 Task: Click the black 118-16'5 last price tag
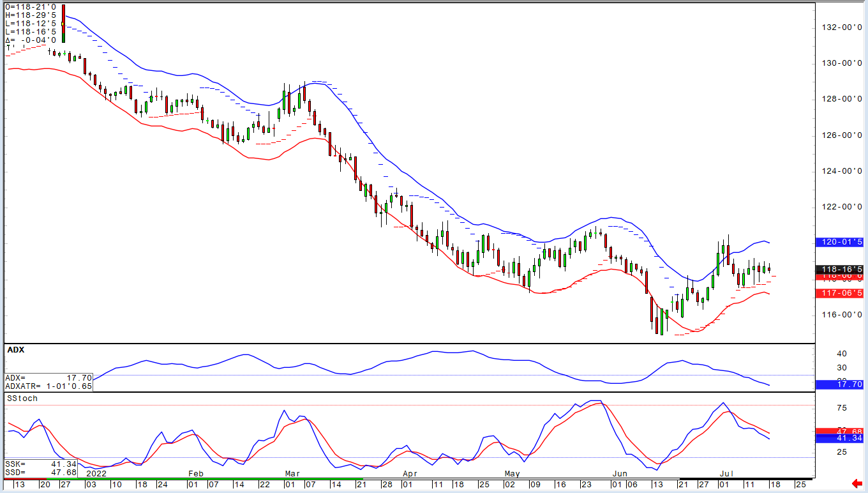839,269
